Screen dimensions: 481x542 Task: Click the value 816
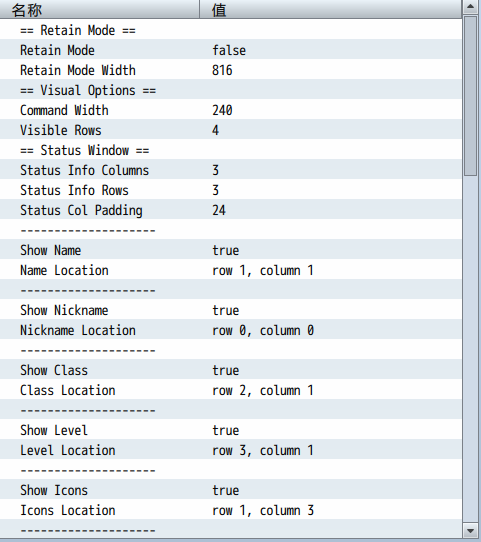click(x=222, y=71)
